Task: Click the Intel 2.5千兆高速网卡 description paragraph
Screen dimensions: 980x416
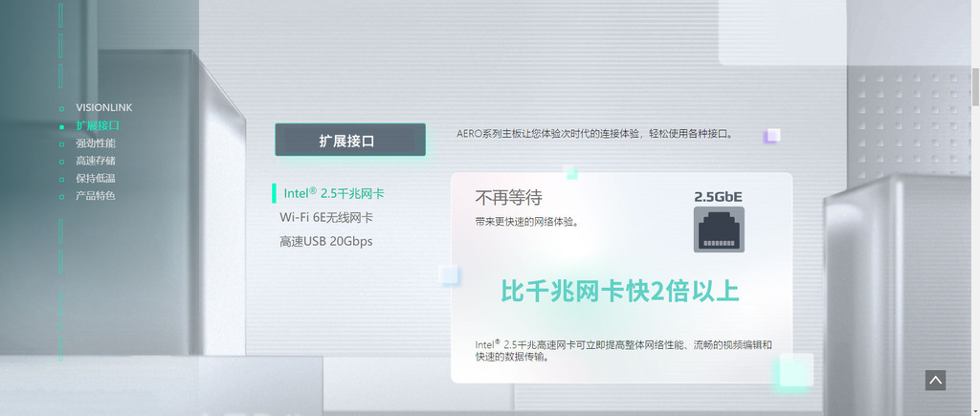Action: 623,351
